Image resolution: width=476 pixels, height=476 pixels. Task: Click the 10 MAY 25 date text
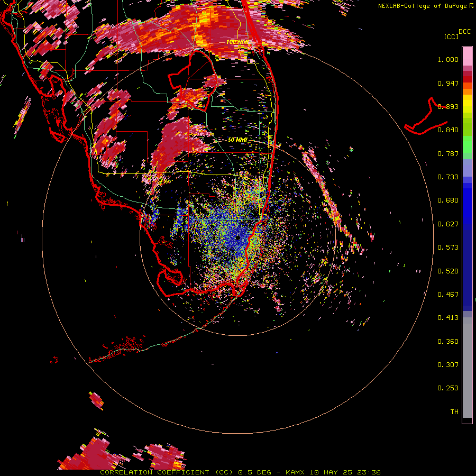click(x=331, y=472)
